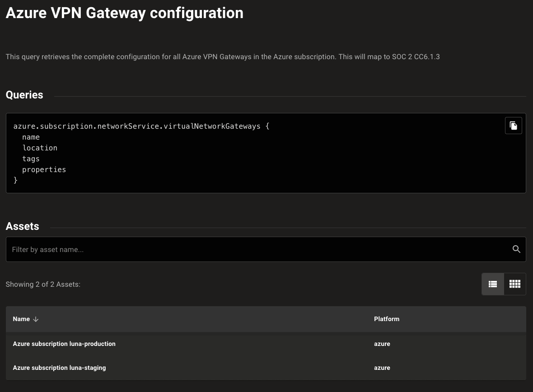Click the grid layout icon for Assets display
The image size is (533, 392).
[514, 284]
